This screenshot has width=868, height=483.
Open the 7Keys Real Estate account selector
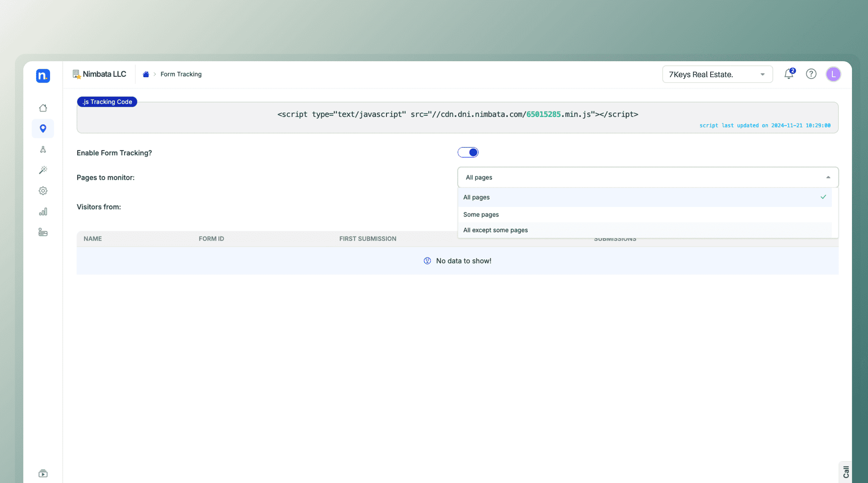717,74
